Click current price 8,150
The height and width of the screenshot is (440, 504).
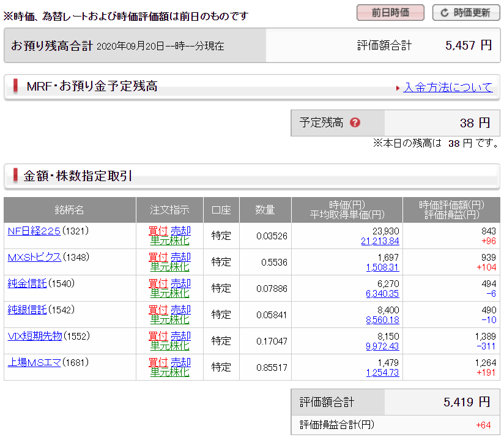[x=388, y=337]
